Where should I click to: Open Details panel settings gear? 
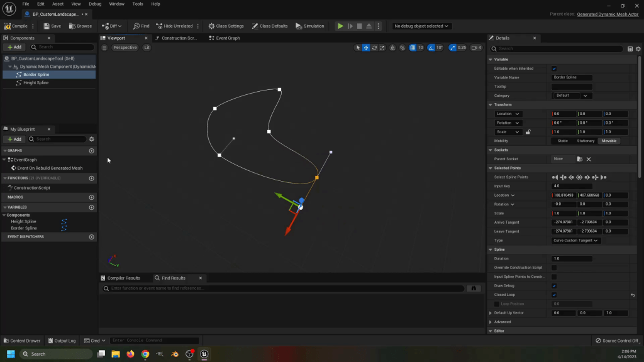(x=638, y=48)
